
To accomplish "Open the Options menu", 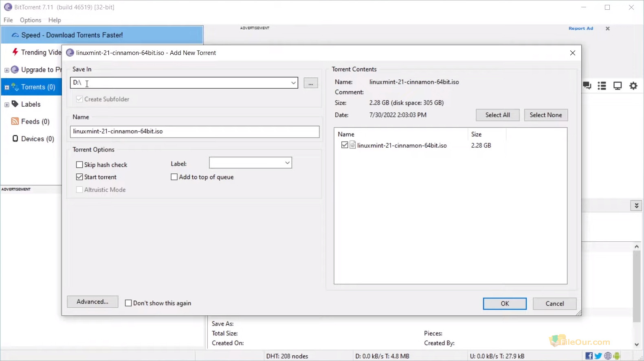I will 31,20.
